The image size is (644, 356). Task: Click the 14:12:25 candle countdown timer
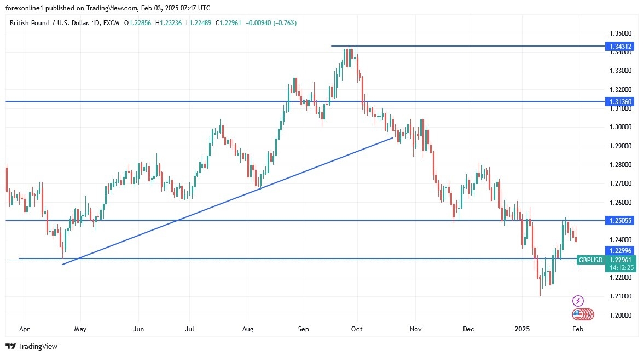pyautogui.click(x=620, y=267)
